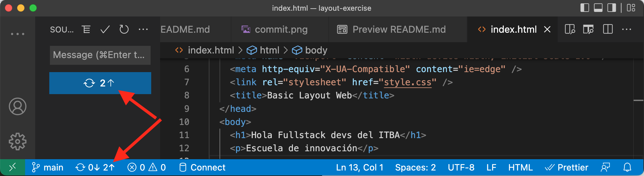Close the index.html tab

[x=547, y=29]
